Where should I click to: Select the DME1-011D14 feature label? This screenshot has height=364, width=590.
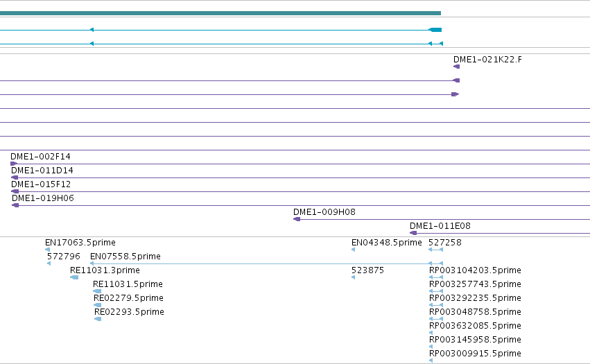pos(42,170)
